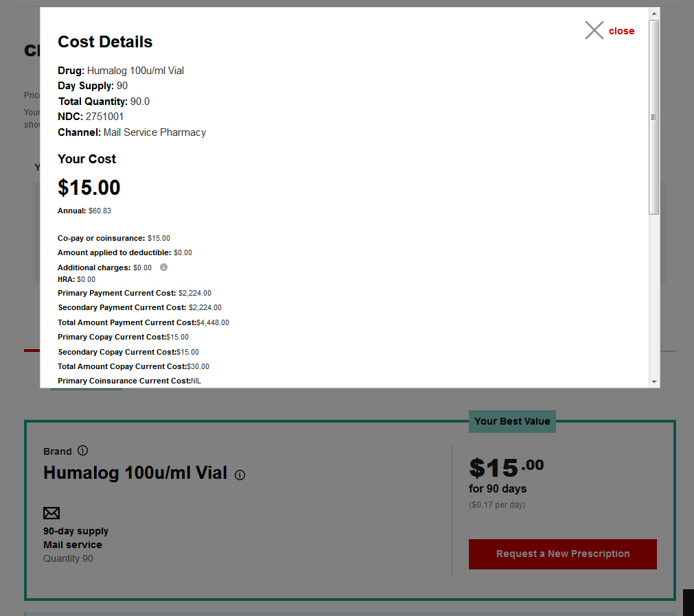Click '($0.17 per day)' text on card
This screenshot has height=616, width=694.
tap(497, 505)
